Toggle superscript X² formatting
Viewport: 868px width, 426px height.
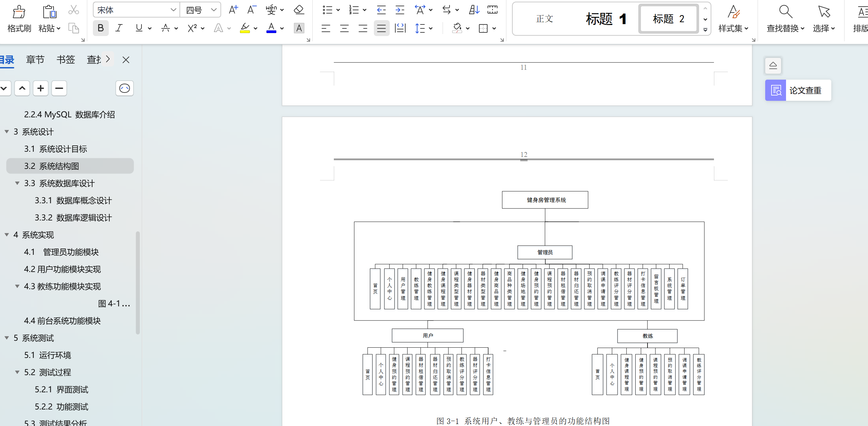(192, 28)
